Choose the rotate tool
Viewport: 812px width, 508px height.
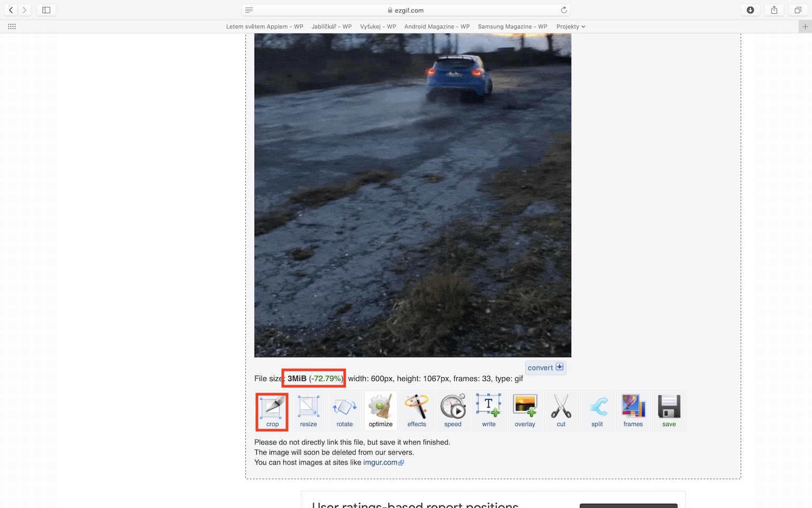click(x=345, y=411)
